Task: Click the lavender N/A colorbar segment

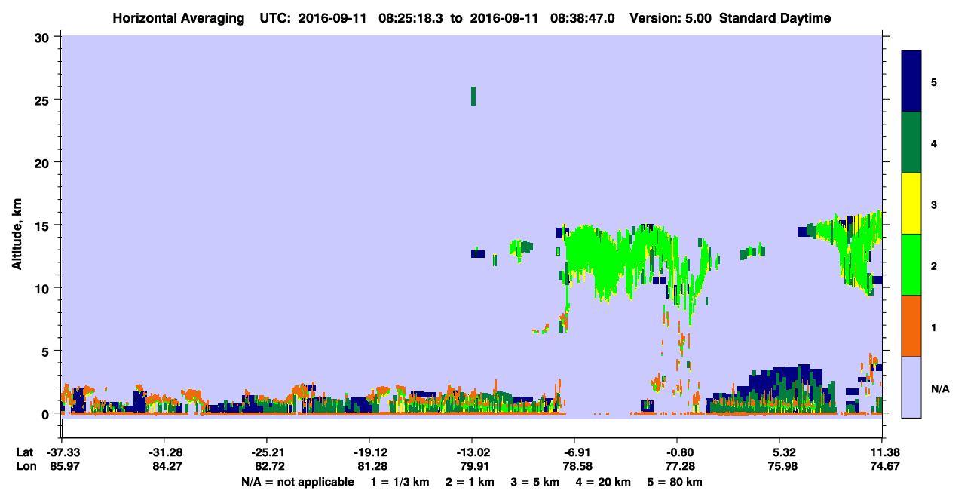Action: point(911,387)
